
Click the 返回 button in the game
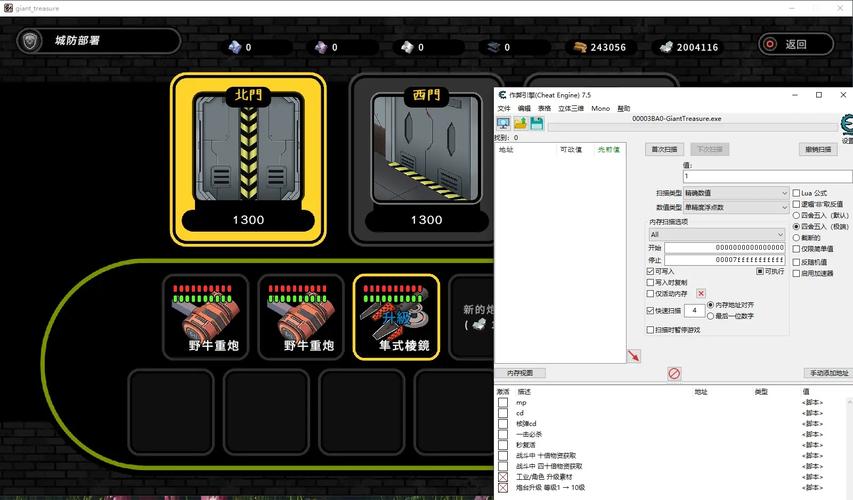point(795,44)
